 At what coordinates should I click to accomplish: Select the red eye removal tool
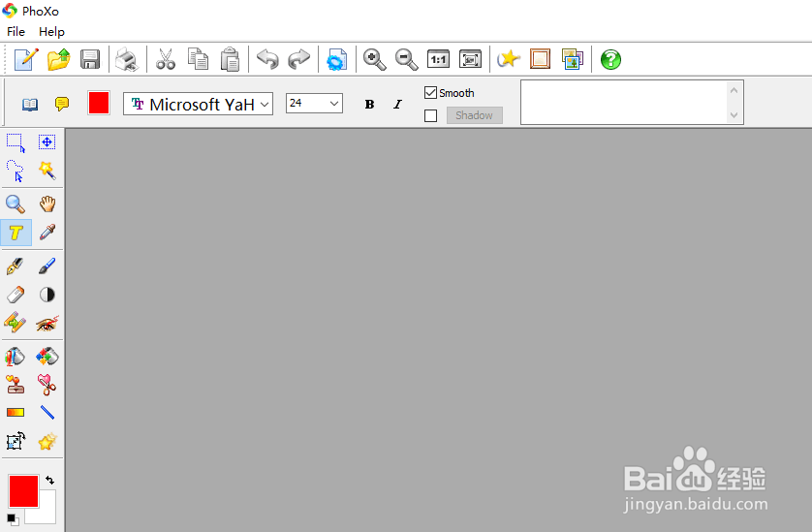point(47,324)
